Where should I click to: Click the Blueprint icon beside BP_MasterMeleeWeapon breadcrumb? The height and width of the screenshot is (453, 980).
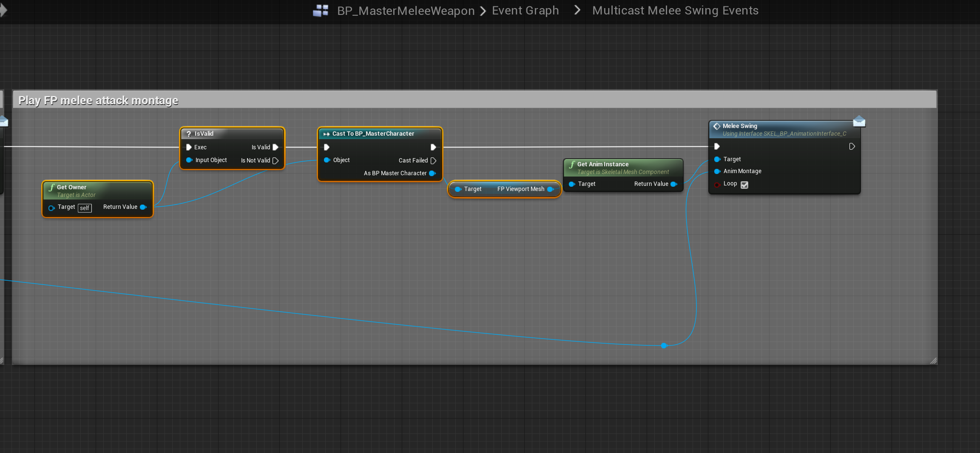[321, 11]
